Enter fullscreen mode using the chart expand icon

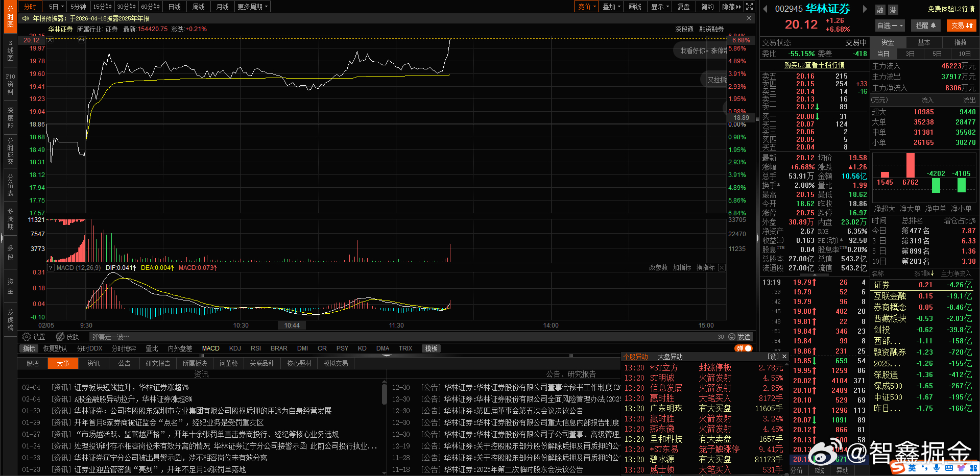749,7
